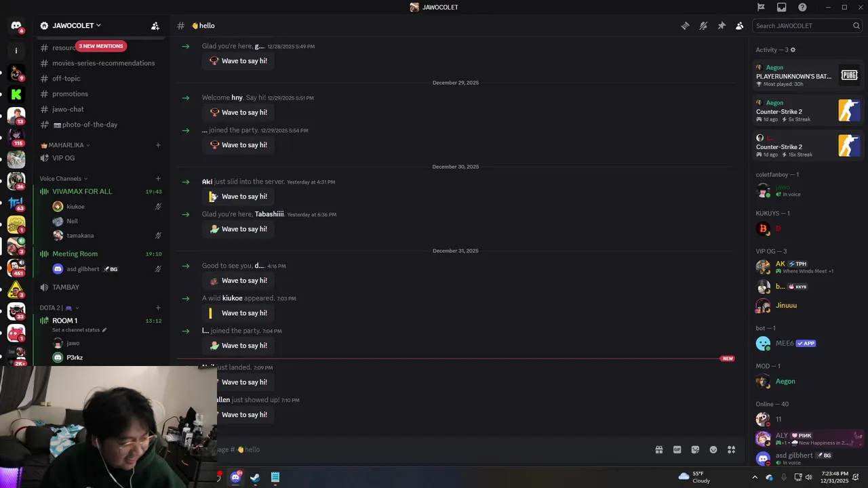Collapse the MAHARLIKA category
This screenshot has width=868, height=488.
click(65, 145)
